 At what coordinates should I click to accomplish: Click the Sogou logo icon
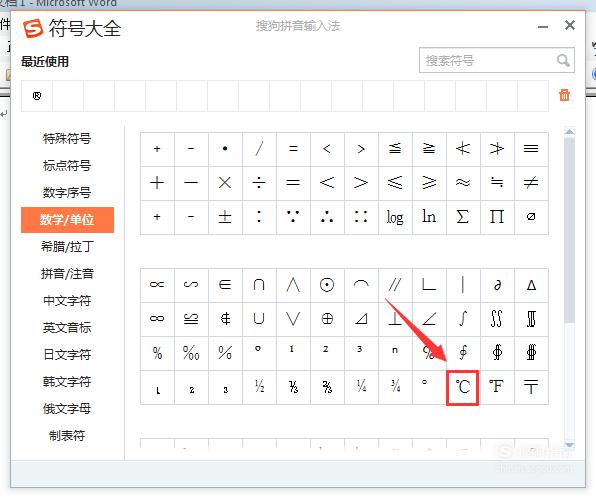(x=33, y=28)
